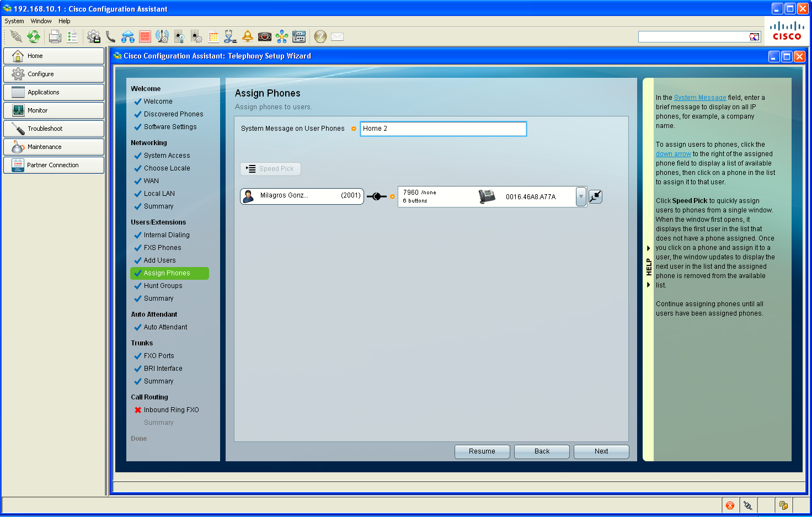Image resolution: width=812 pixels, height=517 pixels.
Task: Click the Cisco logo in the top corner
Action: pos(787,31)
